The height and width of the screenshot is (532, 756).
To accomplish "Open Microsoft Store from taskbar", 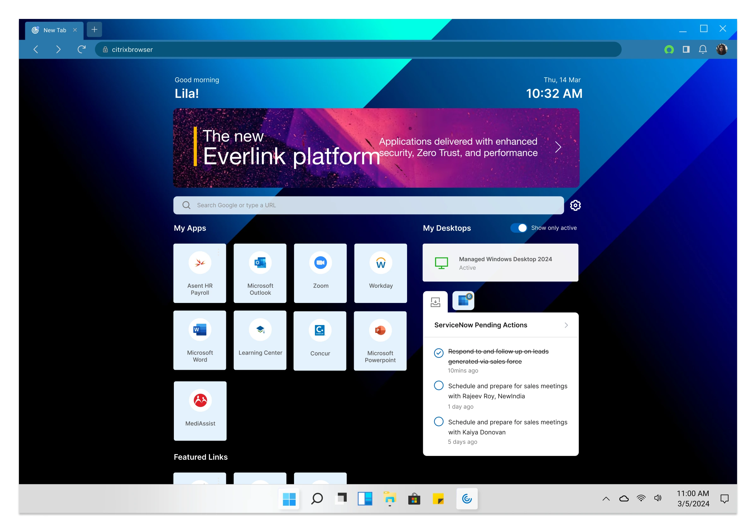I will (x=414, y=499).
